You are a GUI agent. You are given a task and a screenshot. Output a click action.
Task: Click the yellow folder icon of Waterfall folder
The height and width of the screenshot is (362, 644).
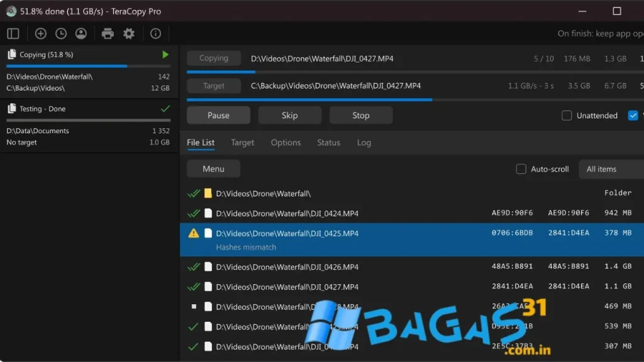208,194
